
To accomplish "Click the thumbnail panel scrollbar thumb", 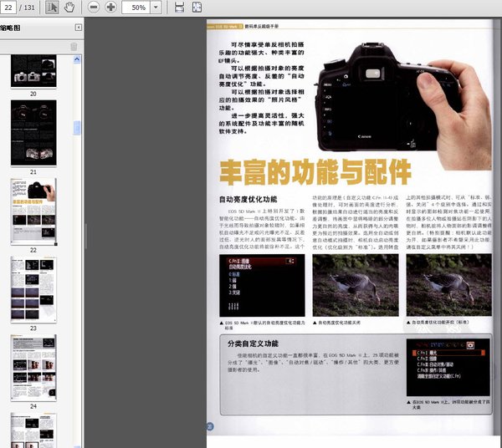I will 77,128.
